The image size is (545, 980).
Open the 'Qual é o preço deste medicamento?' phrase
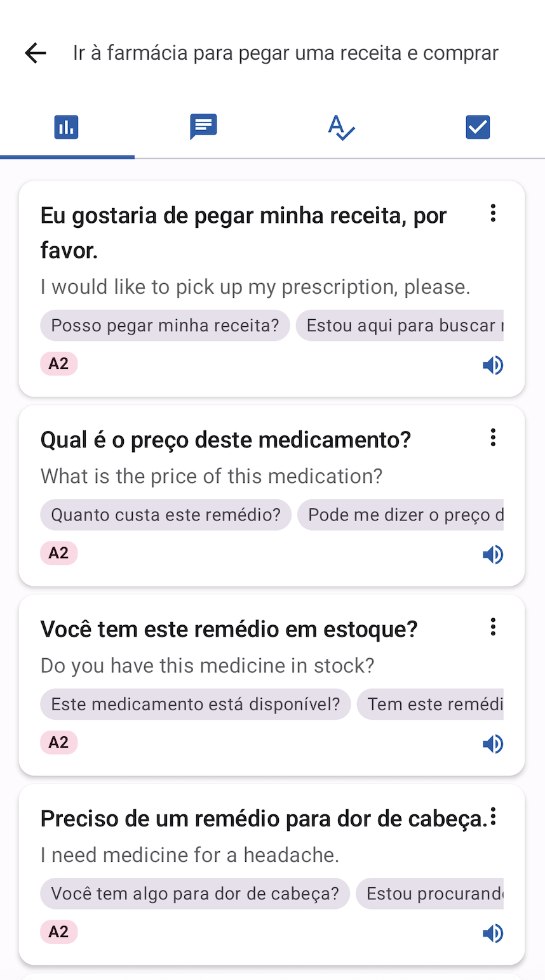[x=225, y=440]
